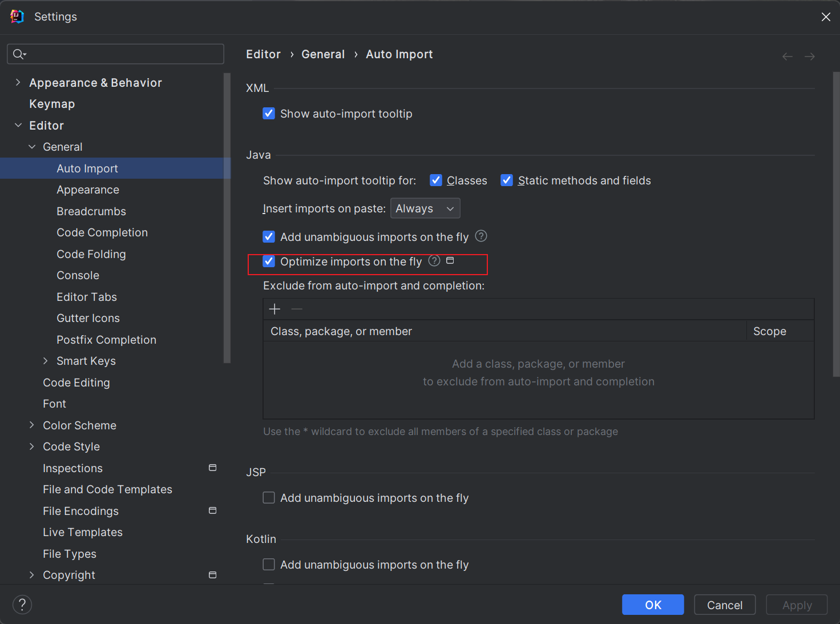The image size is (840, 624).
Task: Open the Help question mark button
Action: pyautogui.click(x=22, y=605)
